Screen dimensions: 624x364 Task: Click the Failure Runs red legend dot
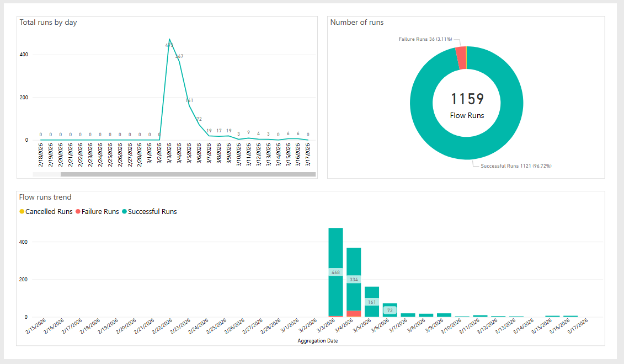(78, 212)
